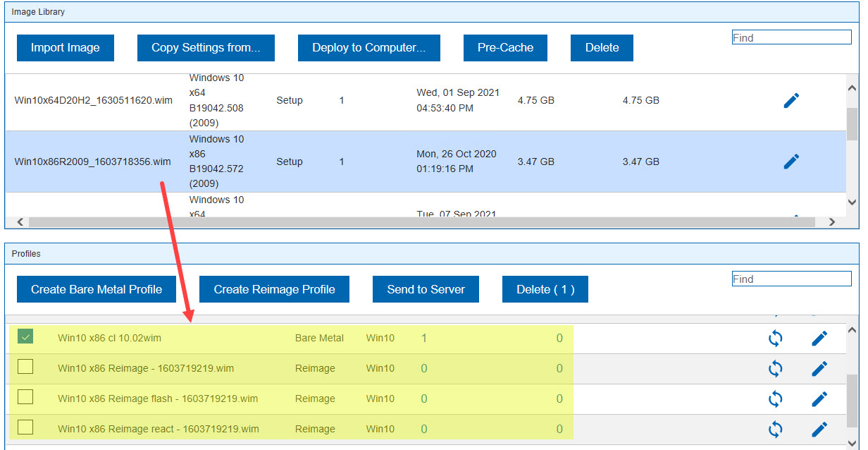Click the horizontal scrollbar right arrow
The width and height of the screenshot is (868, 450).
(x=832, y=221)
